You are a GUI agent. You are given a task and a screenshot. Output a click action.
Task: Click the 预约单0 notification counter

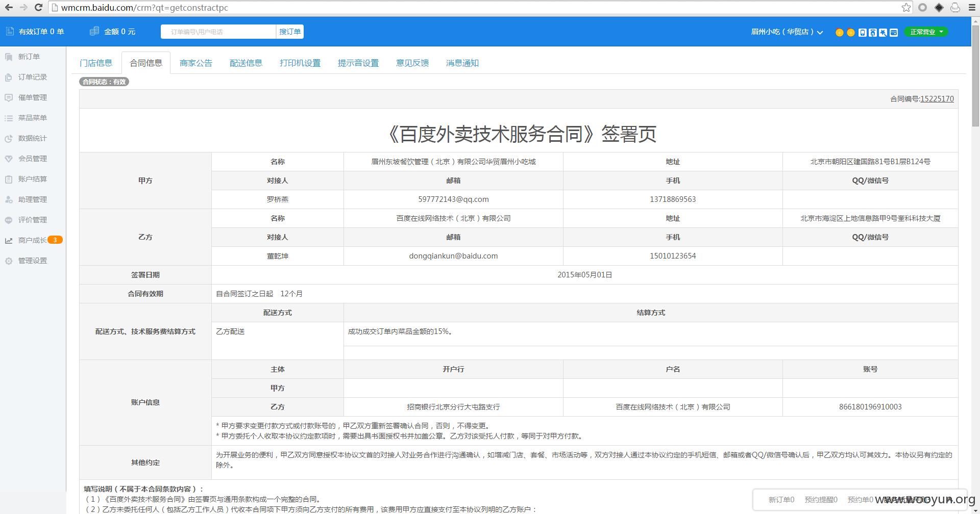tap(860, 500)
